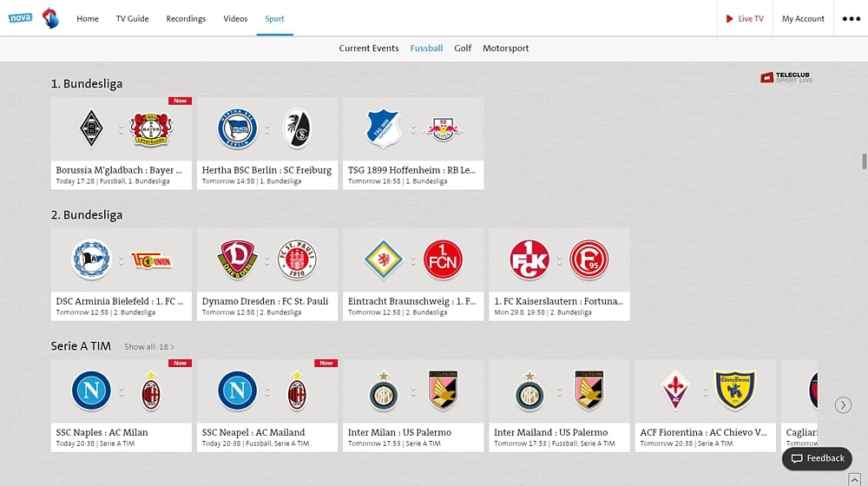Open the Videos tab

(235, 18)
